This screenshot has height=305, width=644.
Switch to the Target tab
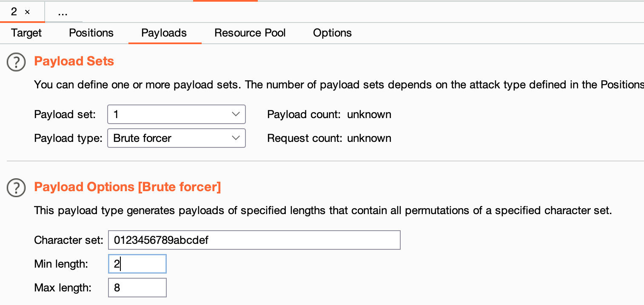(26, 33)
